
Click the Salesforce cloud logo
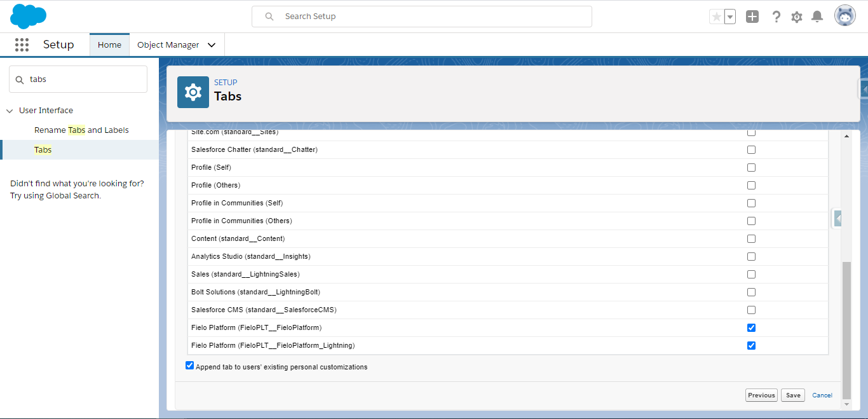pos(29,16)
